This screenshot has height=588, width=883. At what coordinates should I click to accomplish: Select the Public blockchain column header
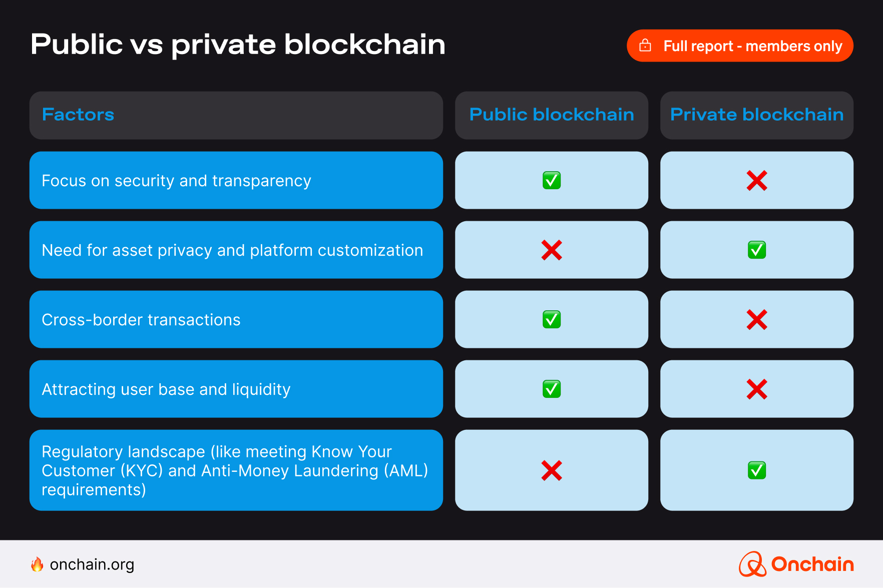(x=551, y=115)
